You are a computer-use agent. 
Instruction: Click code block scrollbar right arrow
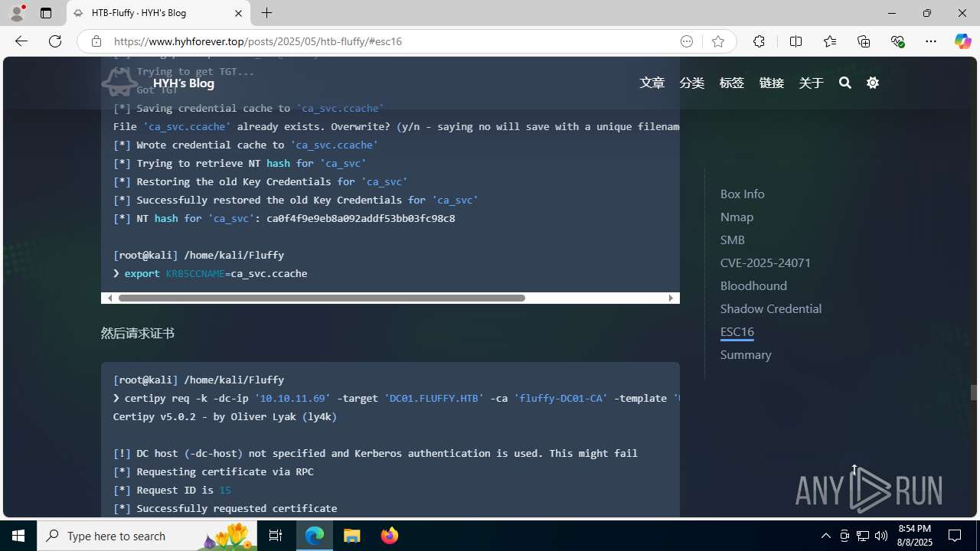coord(671,298)
